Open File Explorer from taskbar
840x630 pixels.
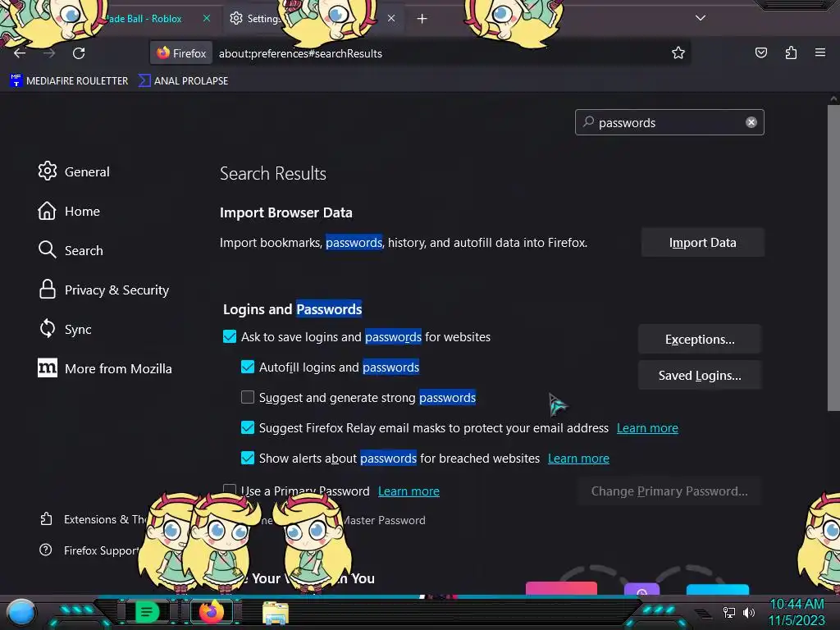(x=276, y=612)
